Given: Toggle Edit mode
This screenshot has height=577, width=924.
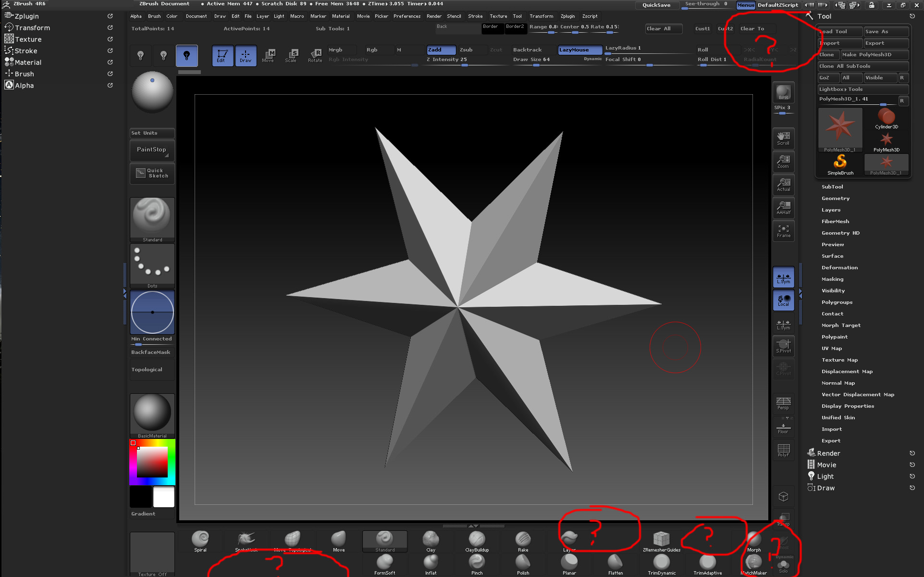Looking at the screenshot, I should coord(222,56).
